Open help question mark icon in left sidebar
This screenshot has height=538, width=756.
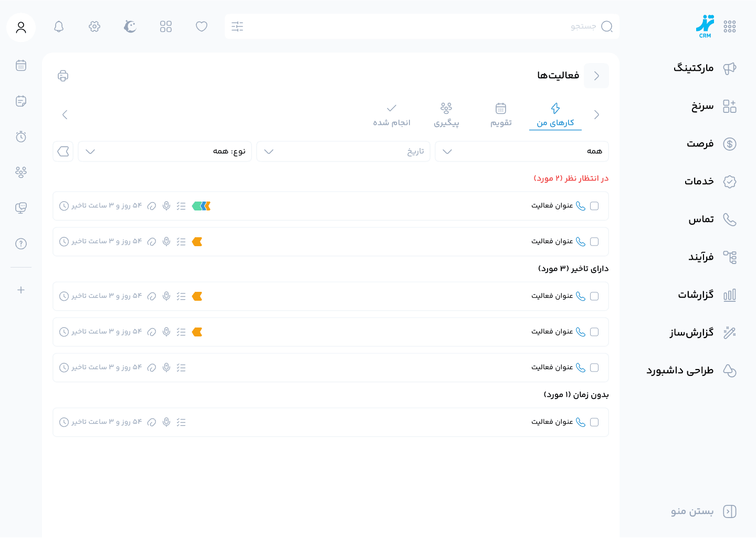[x=21, y=244]
